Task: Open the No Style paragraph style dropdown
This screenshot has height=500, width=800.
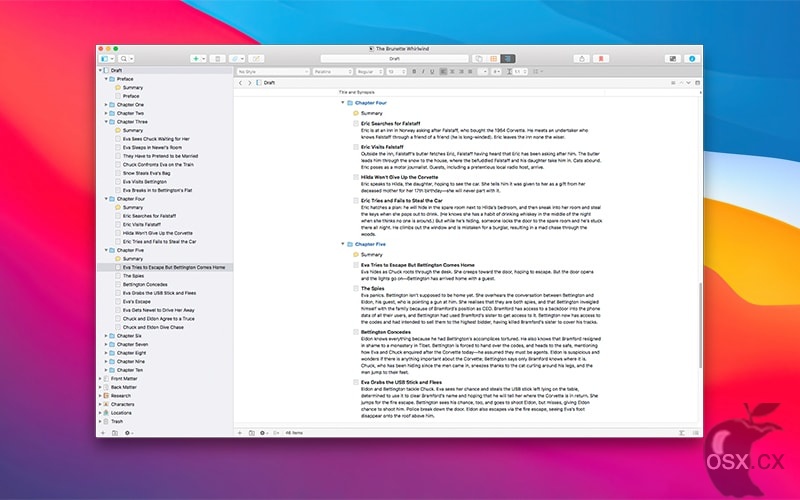Action: coord(273,71)
